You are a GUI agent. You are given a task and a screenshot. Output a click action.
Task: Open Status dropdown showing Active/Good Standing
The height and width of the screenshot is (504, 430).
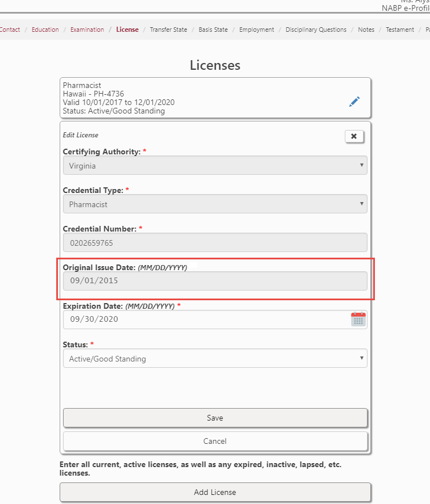click(x=215, y=358)
